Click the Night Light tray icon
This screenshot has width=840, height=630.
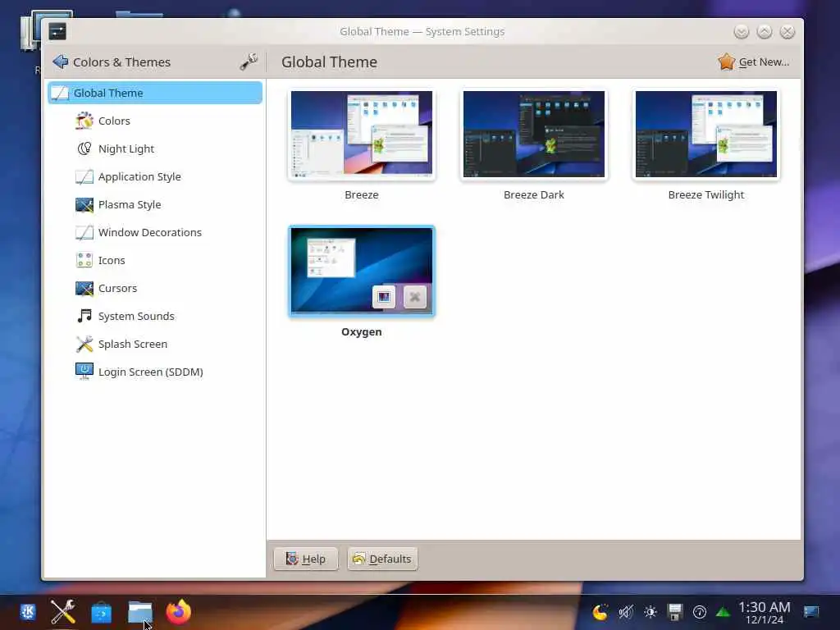(600, 612)
